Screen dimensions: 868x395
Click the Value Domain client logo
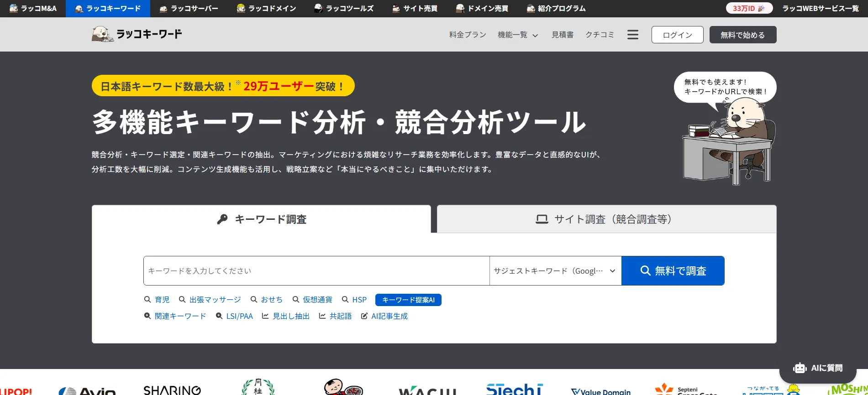pos(601,391)
